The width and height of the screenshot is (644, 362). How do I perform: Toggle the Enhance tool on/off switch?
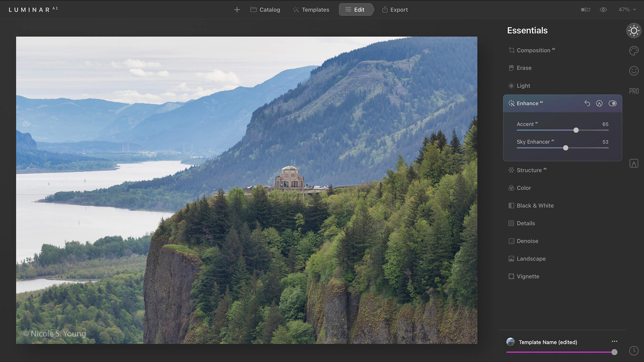[612, 103]
